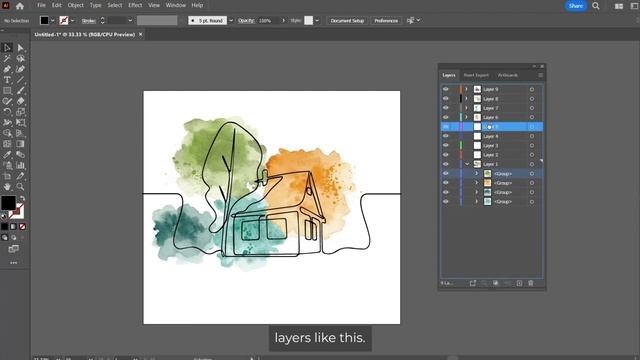Toggle visibility eye of Layer 4
The image size is (640, 360).
446,136
